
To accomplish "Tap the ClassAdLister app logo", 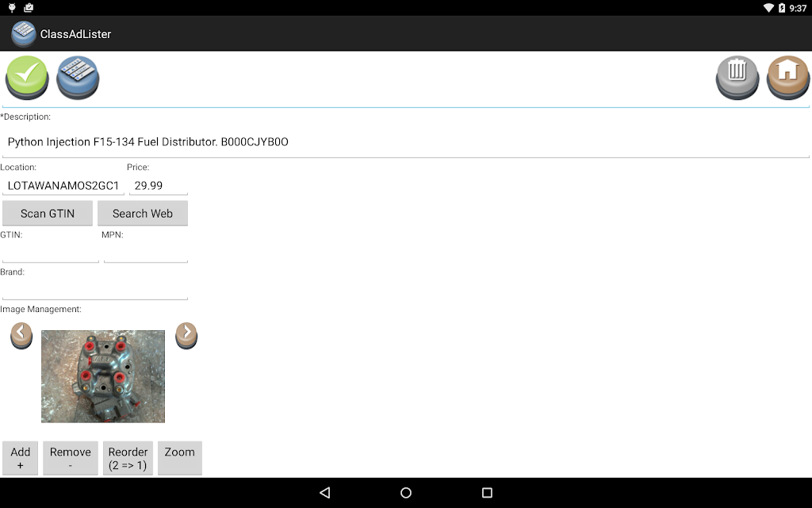I will tap(23, 33).
